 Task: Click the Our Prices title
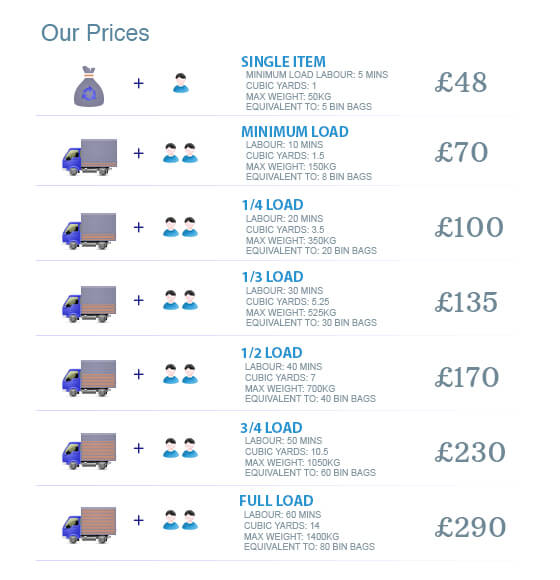95,33
